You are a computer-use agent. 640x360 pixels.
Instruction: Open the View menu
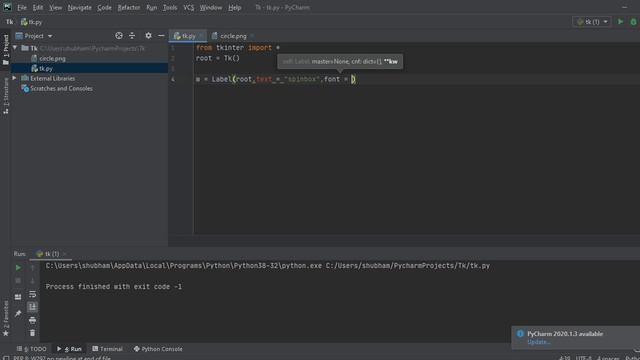point(56,7)
